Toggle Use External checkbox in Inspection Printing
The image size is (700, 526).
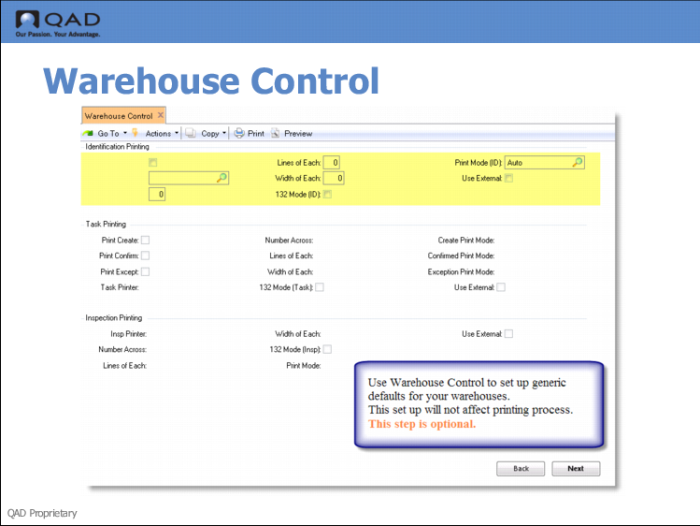[x=509, y=334]
